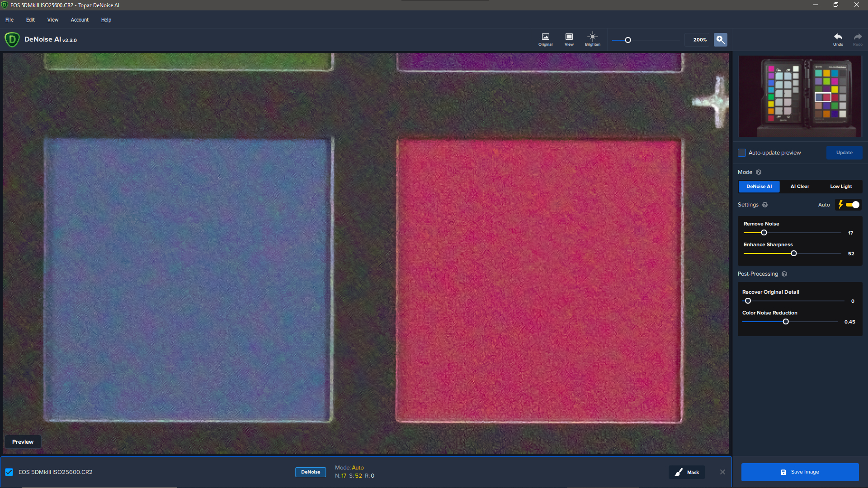Switch to AI Clear mode
The width and height of the screenshot is (868, 488).
tap(800, 186)
